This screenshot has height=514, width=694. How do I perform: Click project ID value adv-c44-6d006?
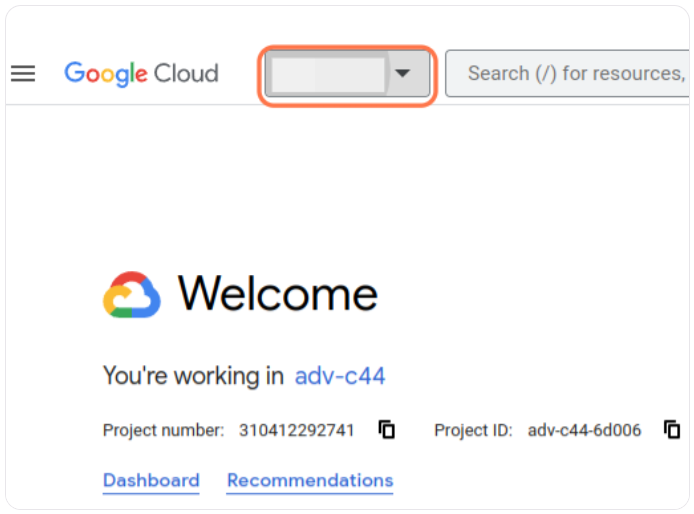pos(585,431)
